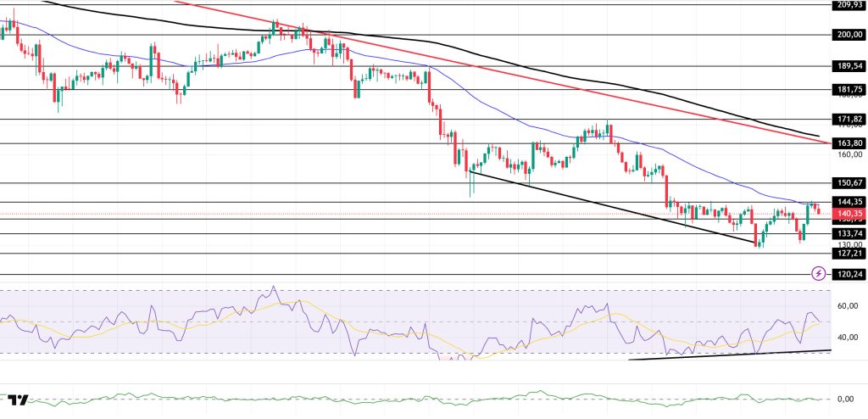Click the 127,21 support level label
This screenshot has width=868, height=419.
850,253
